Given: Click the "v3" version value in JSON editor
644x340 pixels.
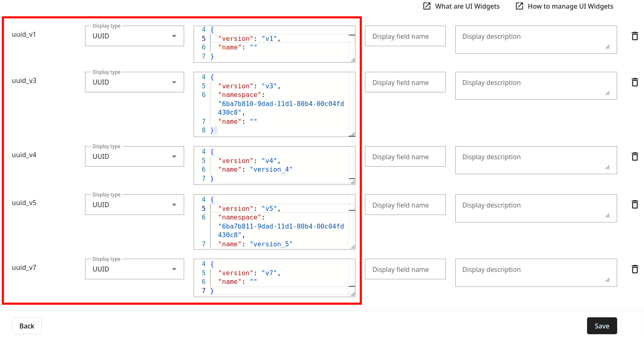Looking at the screenshot, I should 269,86.
